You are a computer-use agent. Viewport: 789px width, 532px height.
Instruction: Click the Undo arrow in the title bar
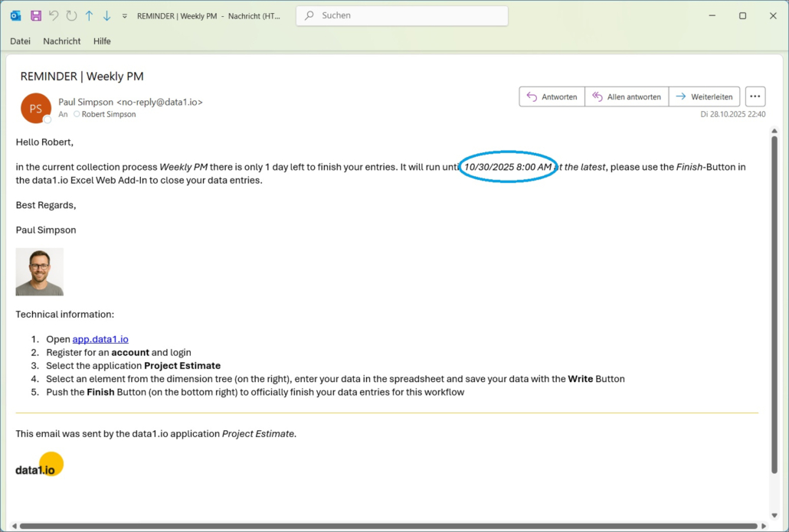(54, 15)
